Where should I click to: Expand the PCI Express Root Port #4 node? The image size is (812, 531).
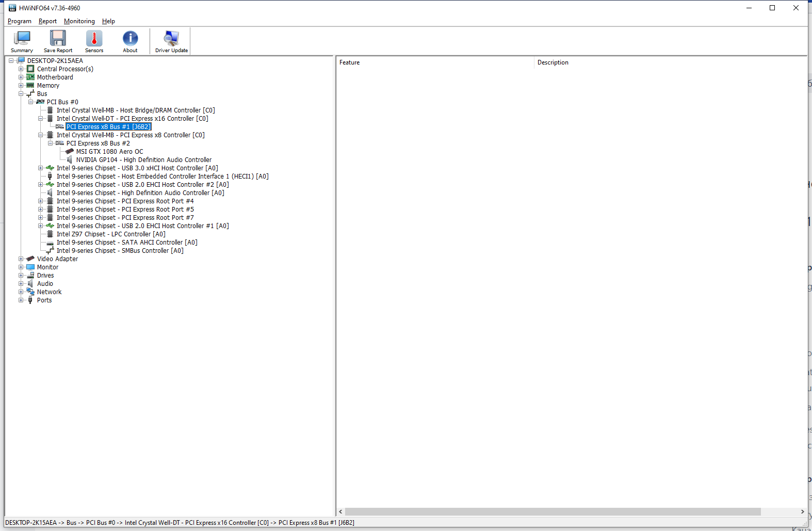click(41, 201)
